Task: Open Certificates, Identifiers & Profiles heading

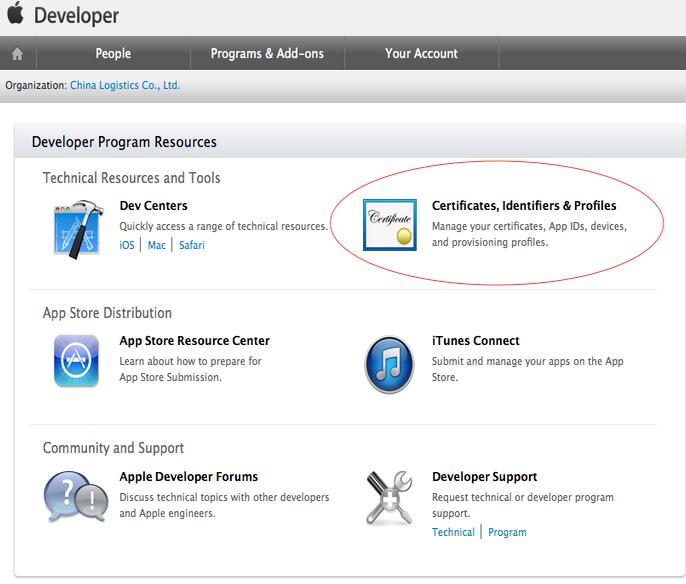Action: click(524, 206)
